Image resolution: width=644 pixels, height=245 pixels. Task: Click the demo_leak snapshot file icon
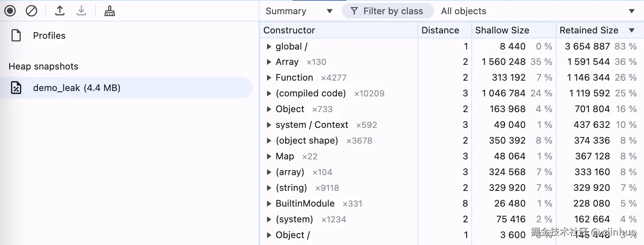pos(16,88)
